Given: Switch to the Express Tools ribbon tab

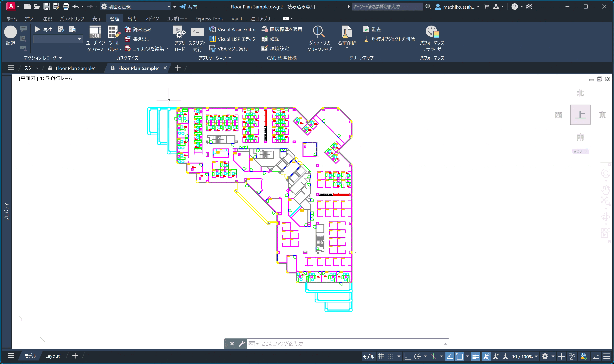Looking at the screenshot, I should [x=209, y=19].
